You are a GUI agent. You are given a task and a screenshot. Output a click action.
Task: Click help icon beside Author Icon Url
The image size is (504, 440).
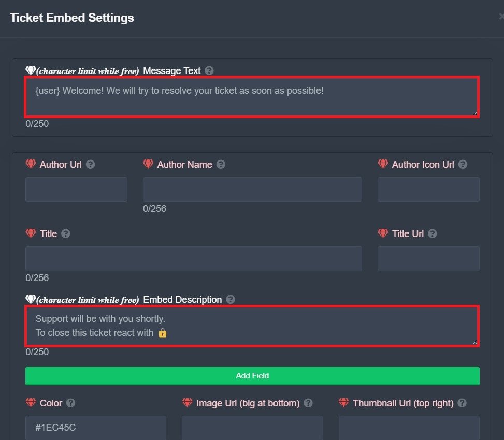(x=463, y=165)
